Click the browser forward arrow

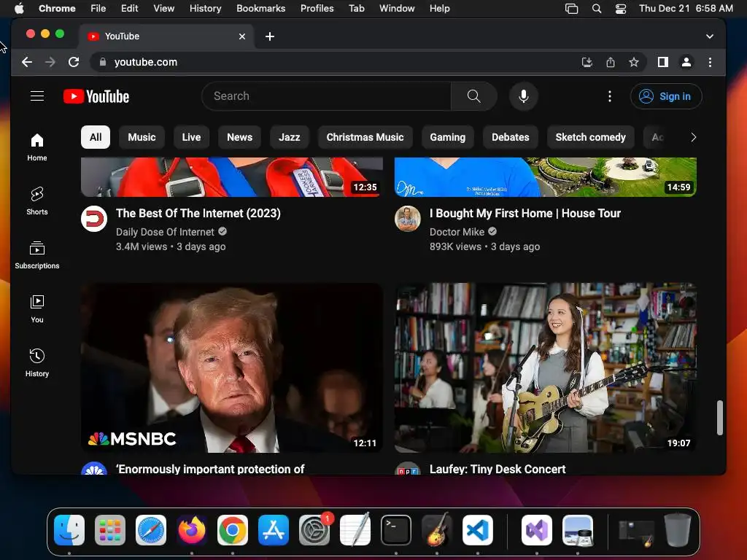tap(50, 62)
